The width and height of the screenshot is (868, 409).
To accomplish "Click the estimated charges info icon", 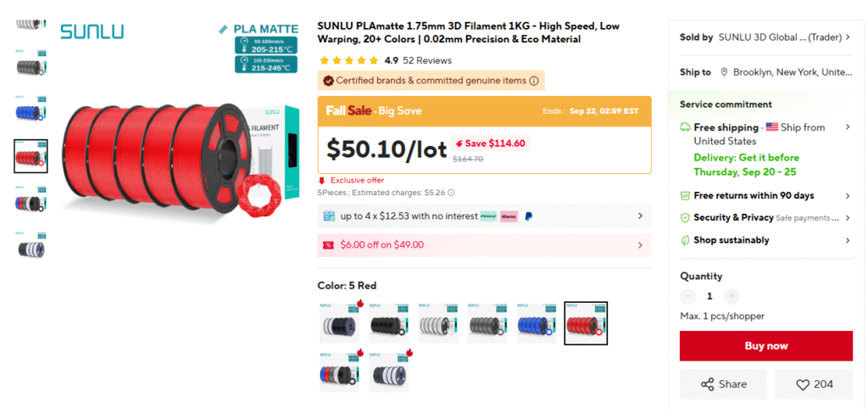I will pyautogui.click(x=451, y=193).
